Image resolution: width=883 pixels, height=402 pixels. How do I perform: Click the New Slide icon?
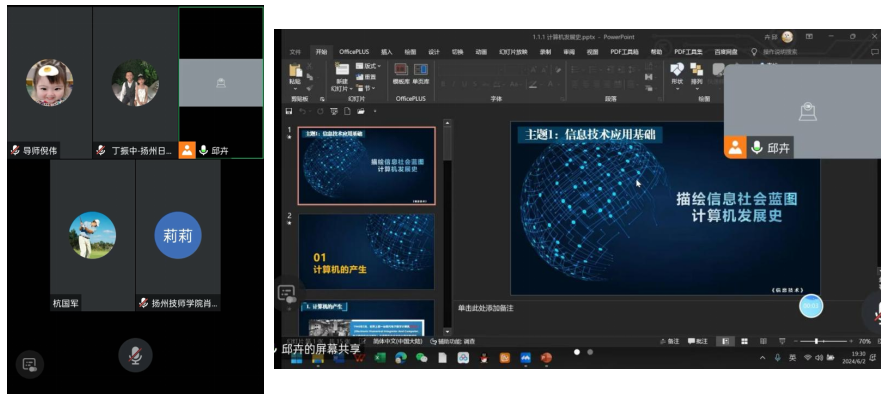point(342,69)
